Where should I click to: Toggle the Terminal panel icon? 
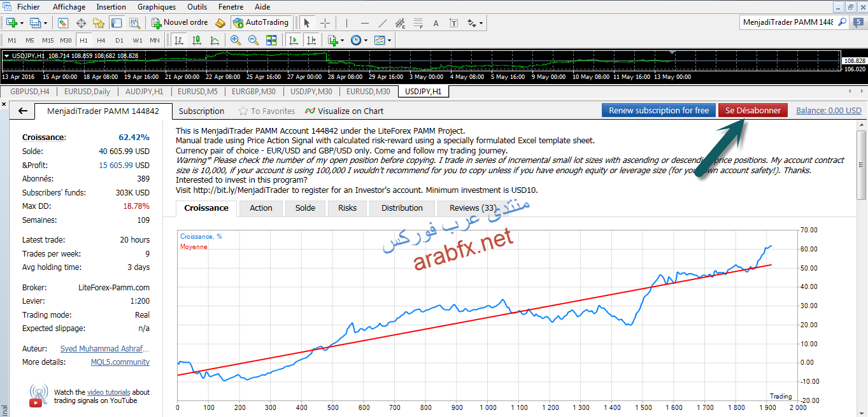click(x=117, y=23)
